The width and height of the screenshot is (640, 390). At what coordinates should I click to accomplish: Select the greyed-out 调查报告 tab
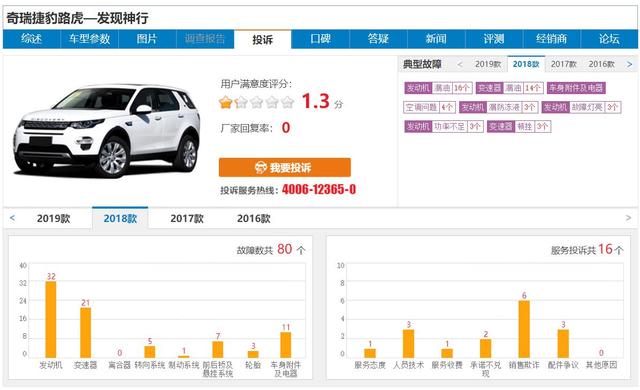tap(205, 39)
